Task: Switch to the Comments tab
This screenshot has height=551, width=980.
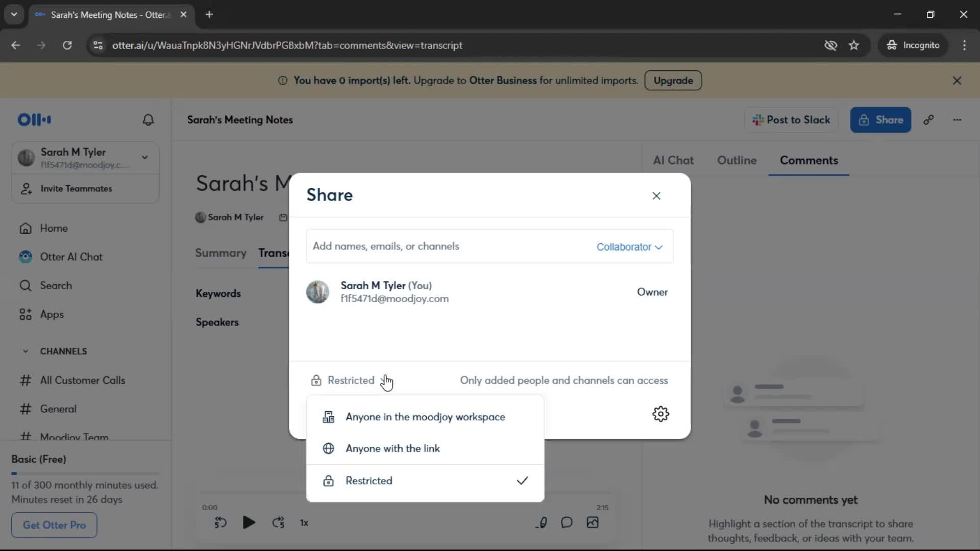Action: (808, 160)
